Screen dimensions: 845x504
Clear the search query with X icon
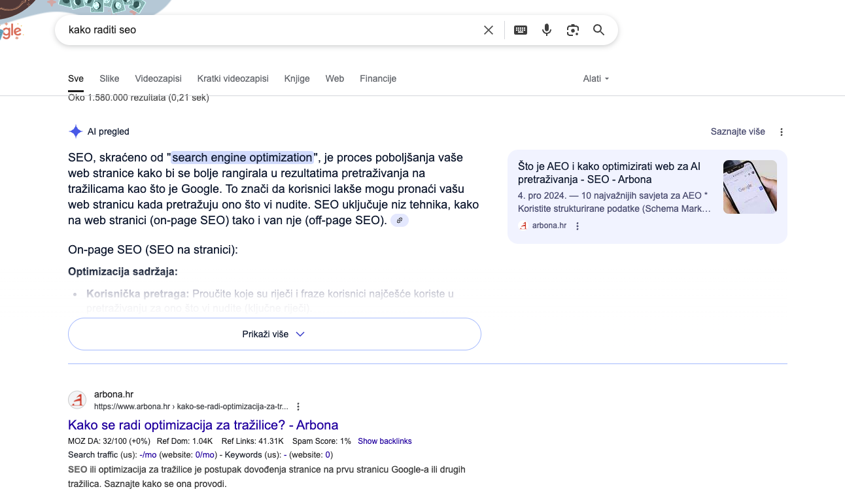(x=489, y=30)
